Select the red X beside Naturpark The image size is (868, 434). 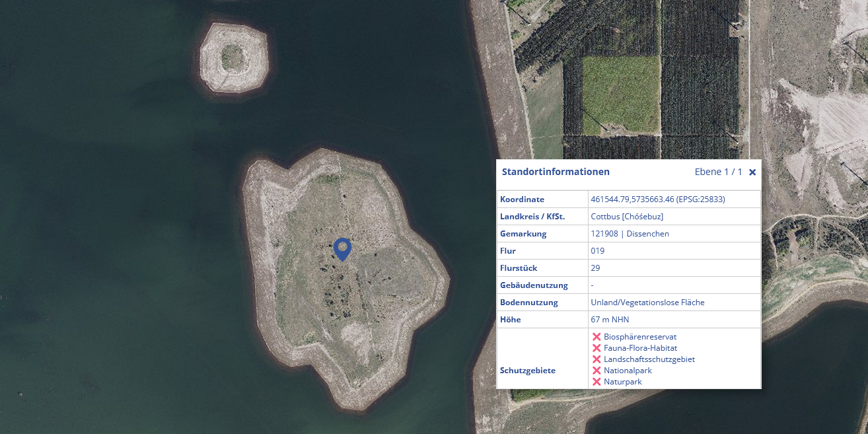598,381
